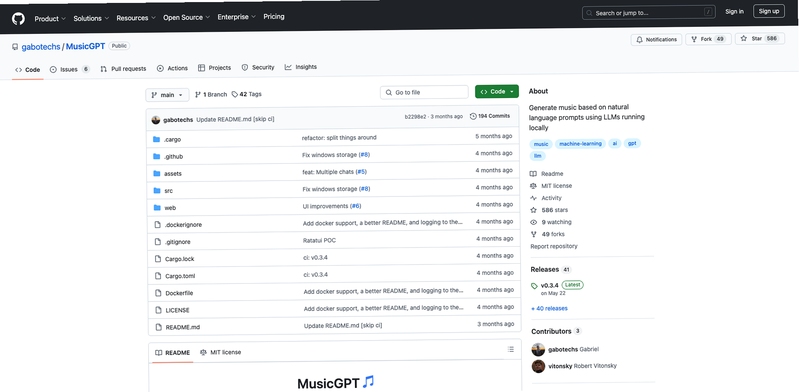Fork the repository with Fork button

click(x=708, y=39)
